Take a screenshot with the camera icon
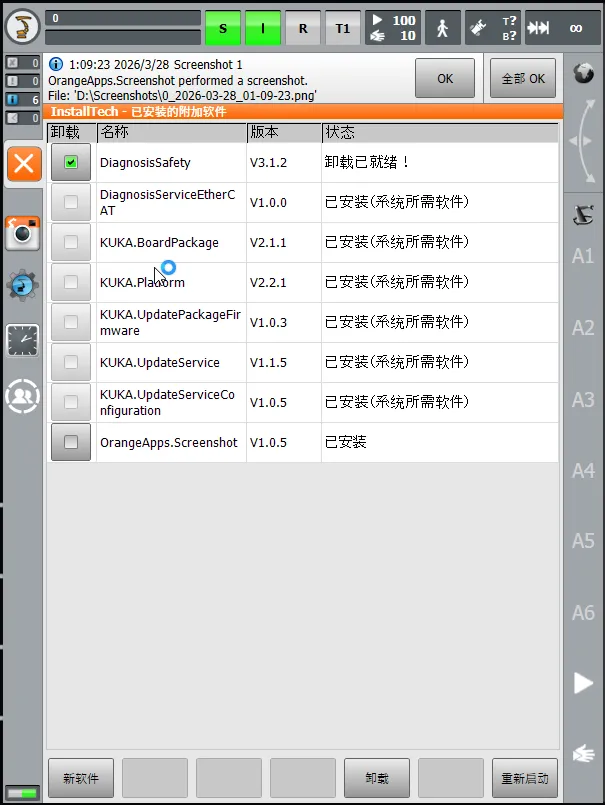 pyautogui.click(x=23, y=234)
